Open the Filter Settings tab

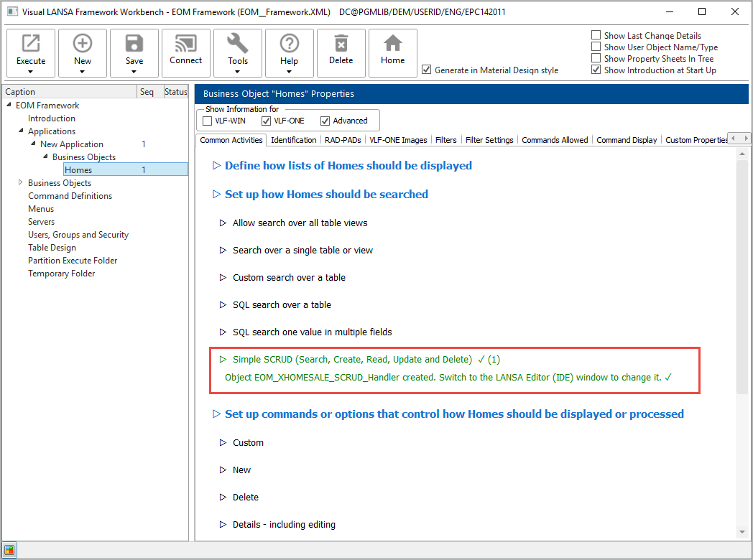tap(489, 140)
